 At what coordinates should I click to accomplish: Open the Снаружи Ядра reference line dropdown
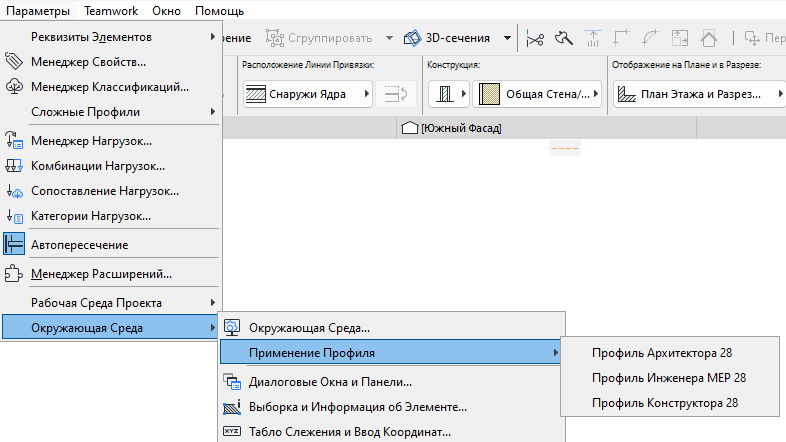pos(308,94)
